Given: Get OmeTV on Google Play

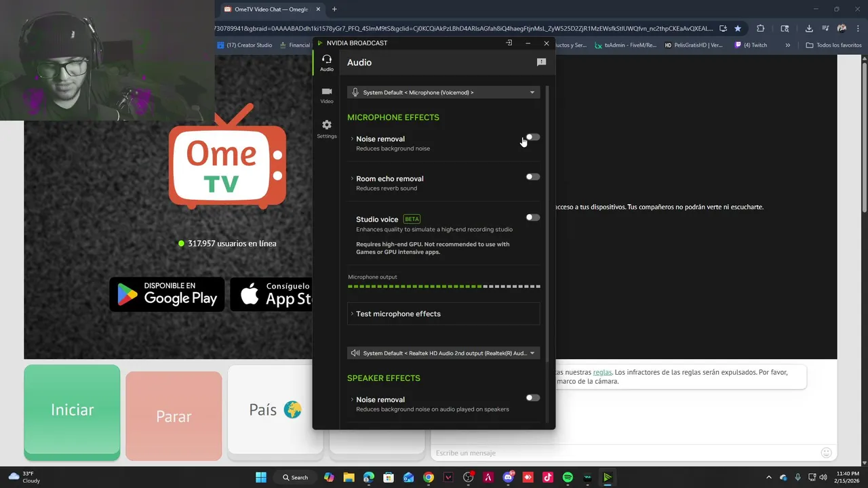Looking at the screenshot, I should pos(167,294).
